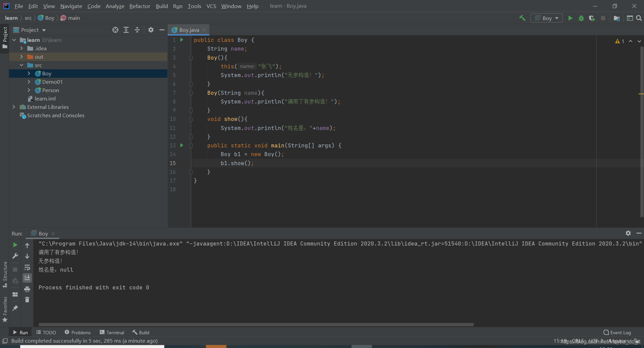644x348 pixels.
Task: Toggle Soft-Wrap in Run console
Action: (27, 267)
